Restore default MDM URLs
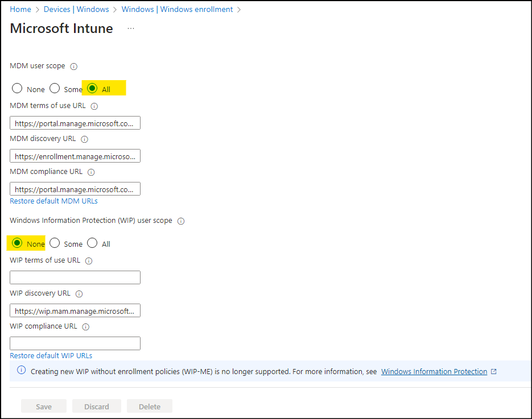 tap(53, 201)
